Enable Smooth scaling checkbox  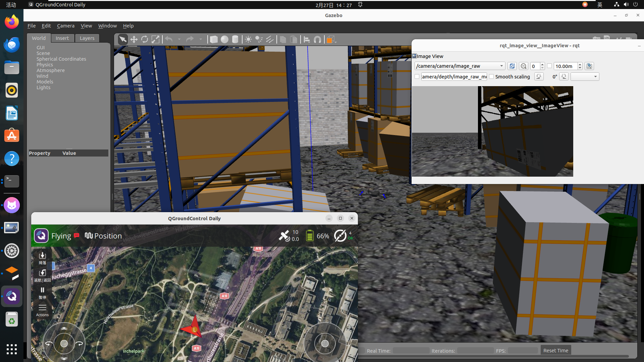pos(491,76)
